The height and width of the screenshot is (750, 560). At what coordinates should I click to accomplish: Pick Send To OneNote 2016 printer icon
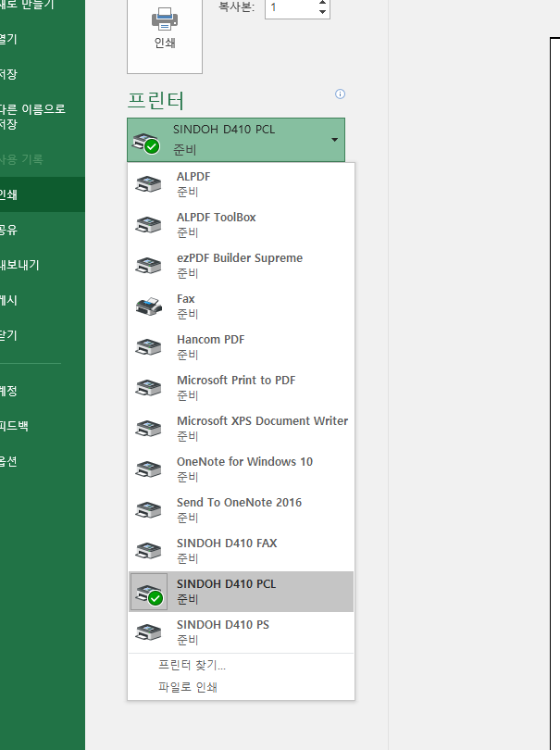tap(148, 509)
